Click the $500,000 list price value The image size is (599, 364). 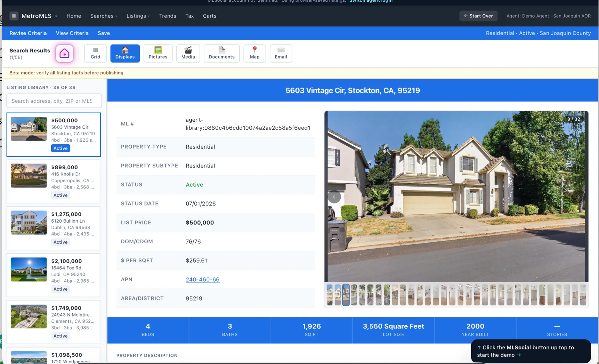200,223
